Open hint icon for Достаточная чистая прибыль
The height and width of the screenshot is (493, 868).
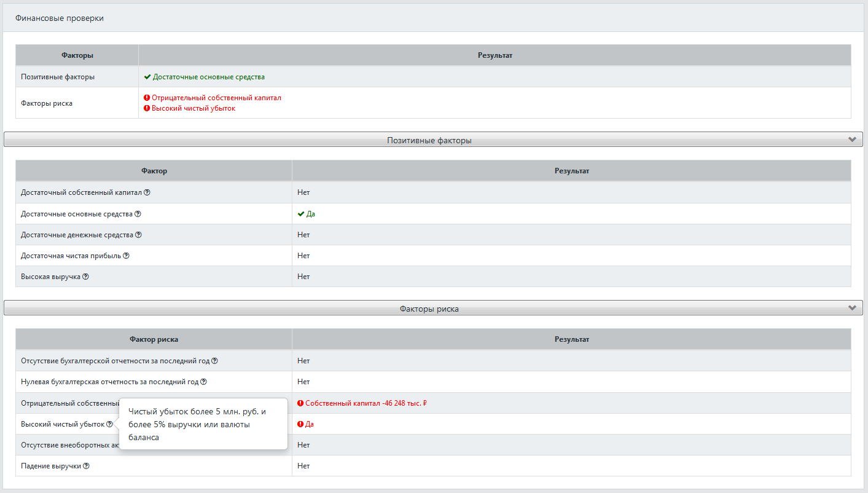[127, 256]
